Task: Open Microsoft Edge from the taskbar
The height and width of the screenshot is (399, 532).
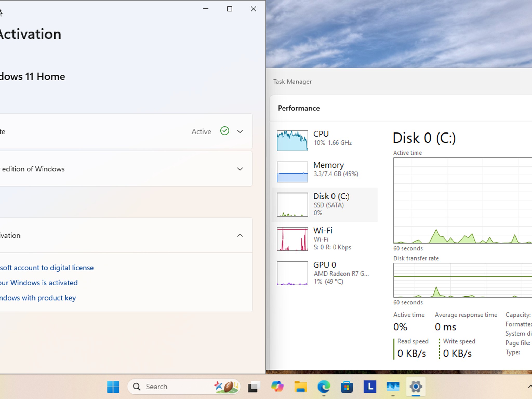Action: (324, 387)
